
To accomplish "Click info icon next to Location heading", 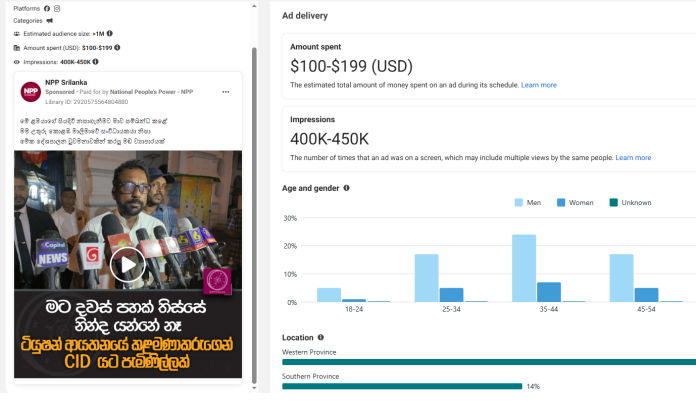I will coord(320,338).
